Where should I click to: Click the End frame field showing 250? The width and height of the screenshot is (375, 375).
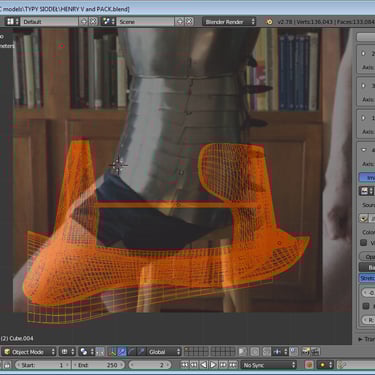click(97, 365)
